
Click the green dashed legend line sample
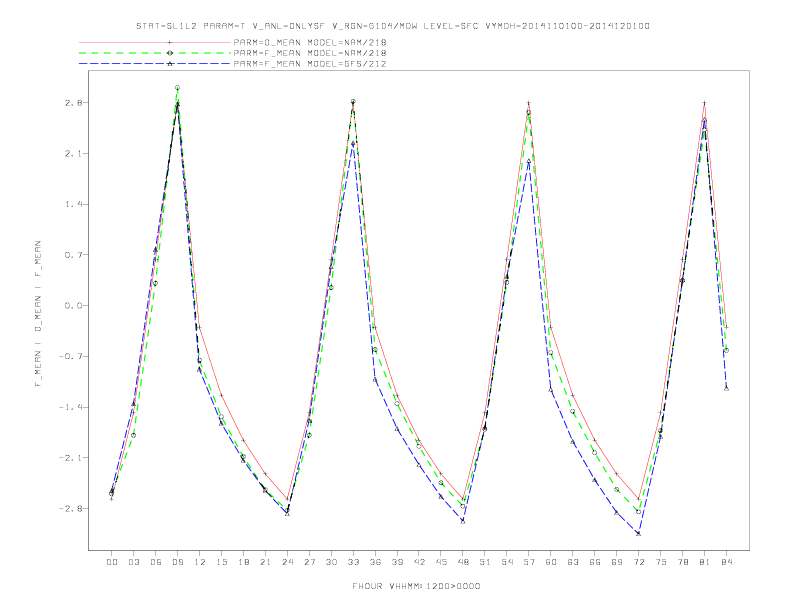[x=155, y=53]
